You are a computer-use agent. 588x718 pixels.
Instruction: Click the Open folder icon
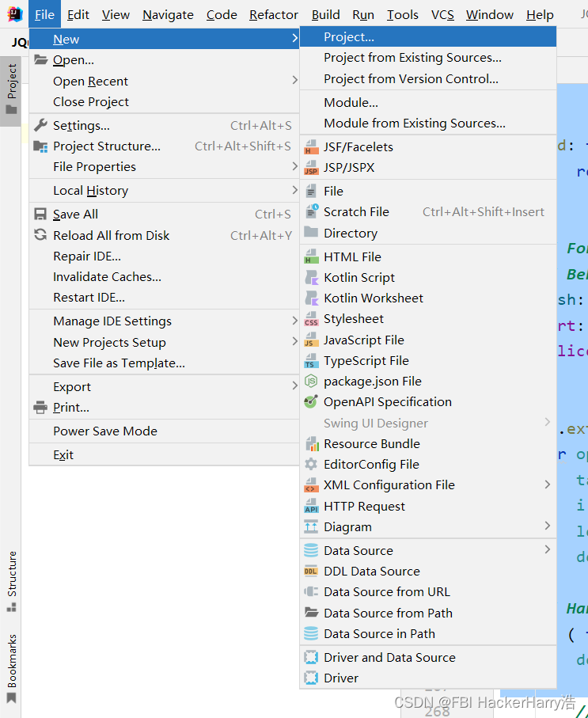click(41, 59)
